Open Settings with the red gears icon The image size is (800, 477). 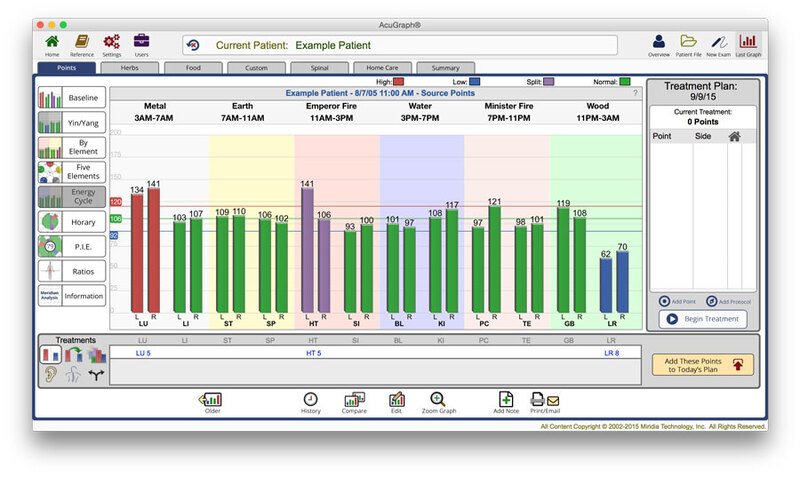(111, 43)
